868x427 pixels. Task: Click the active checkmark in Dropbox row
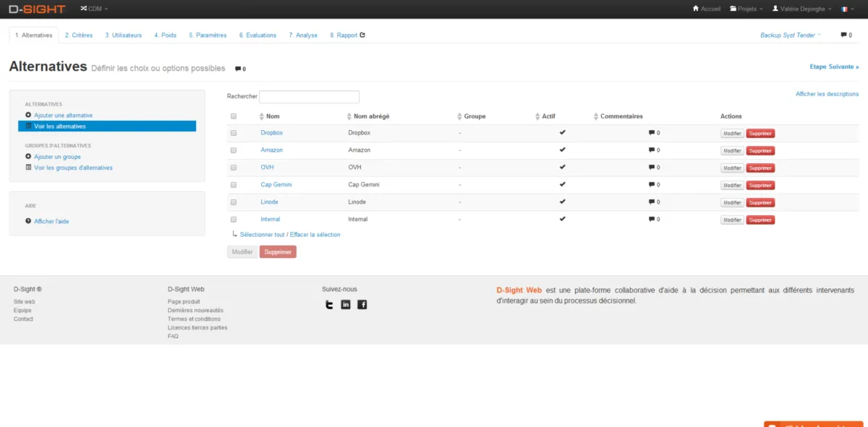point(562,132)
